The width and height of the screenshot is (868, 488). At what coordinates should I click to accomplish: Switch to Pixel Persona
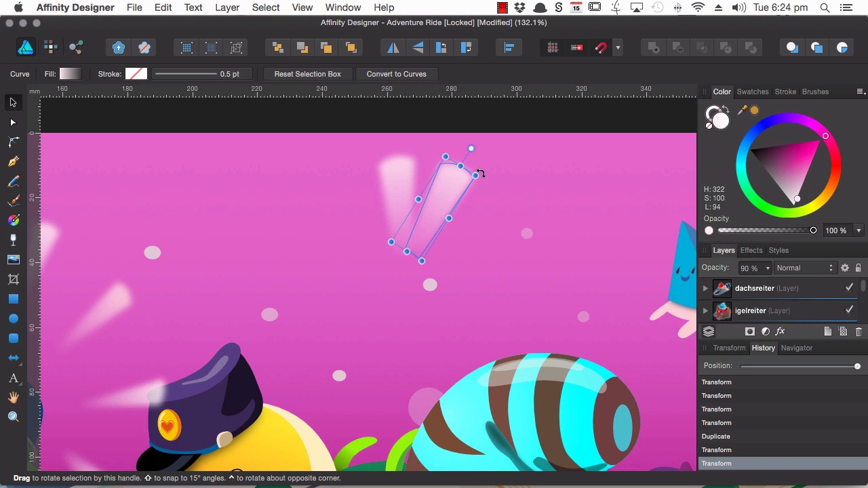51,47
